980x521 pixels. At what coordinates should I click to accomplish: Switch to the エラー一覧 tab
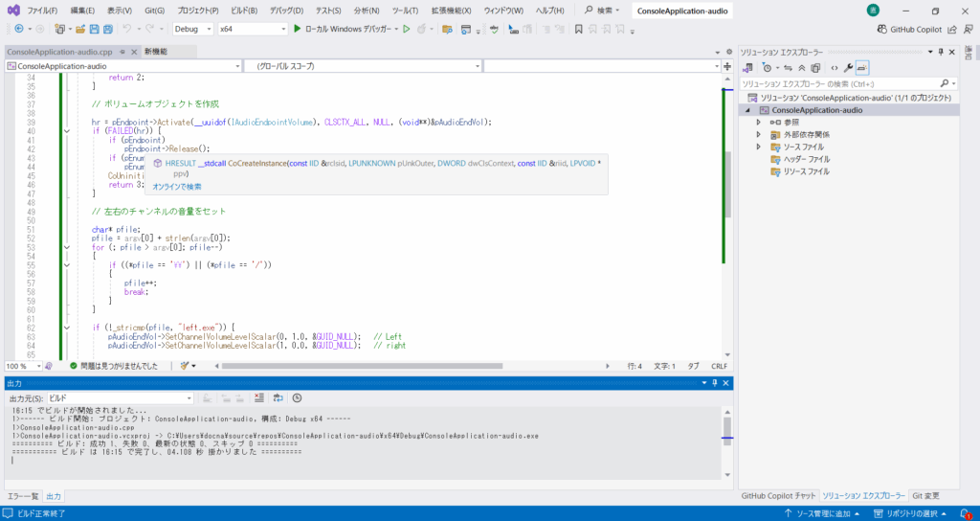tap(23, 496)
